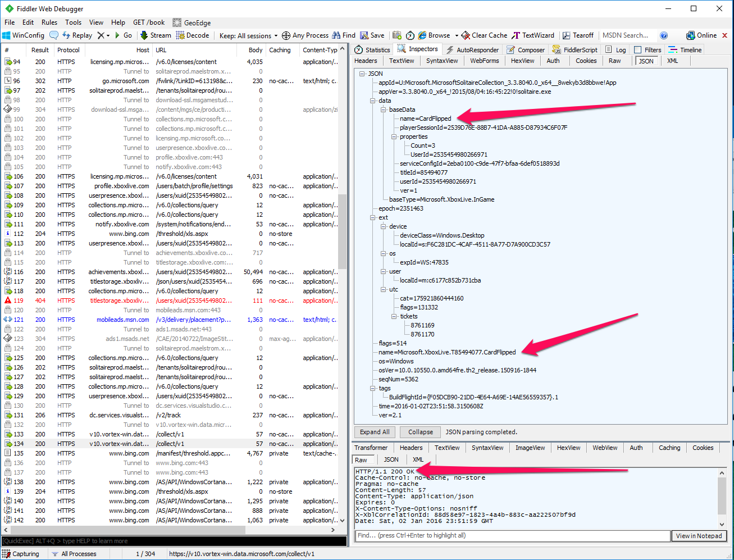Open the Rules menu
The width and height of the screenshot is (734, 560).
49,22
